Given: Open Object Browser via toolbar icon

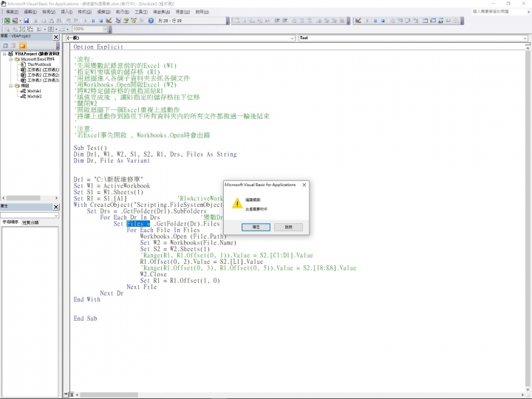Looking at the screenshot, I should (134, 21).
